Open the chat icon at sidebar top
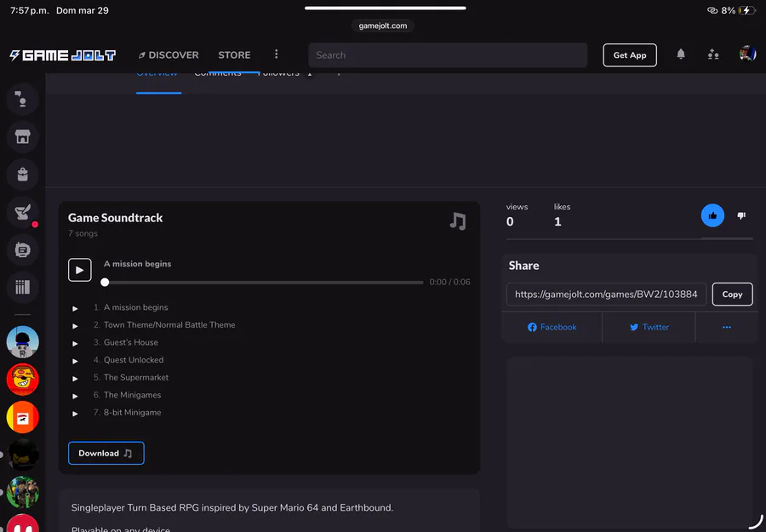 coord(23,99)
